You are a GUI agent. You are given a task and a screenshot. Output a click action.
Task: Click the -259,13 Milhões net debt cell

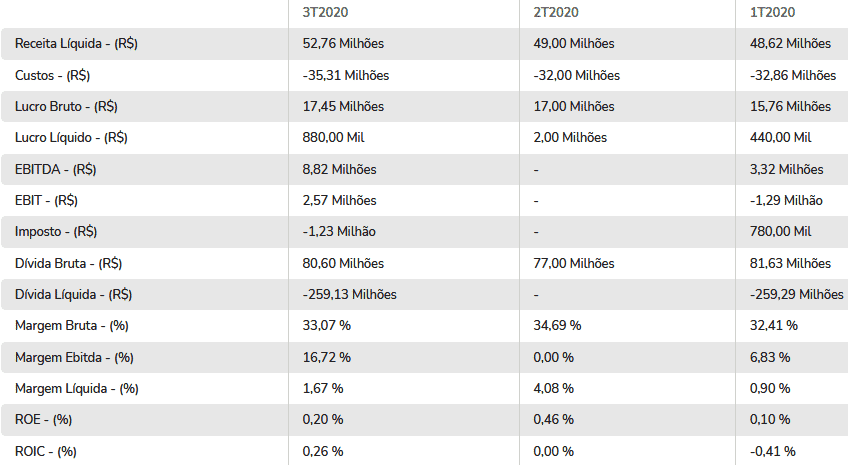pos(349,295)
